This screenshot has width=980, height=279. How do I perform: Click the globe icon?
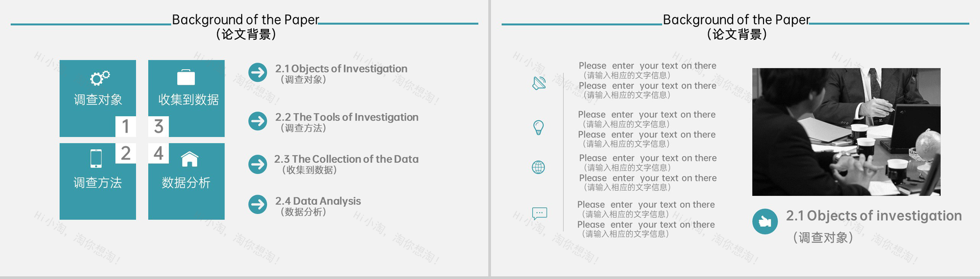click(x=538, y=167)
